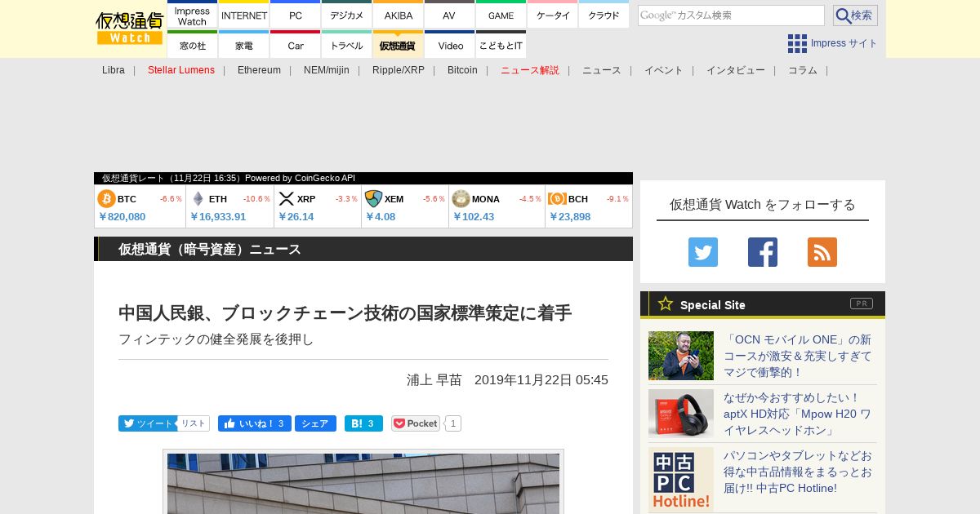
Task: Open the INTERNET tab
Action: [x=244, y=16]
